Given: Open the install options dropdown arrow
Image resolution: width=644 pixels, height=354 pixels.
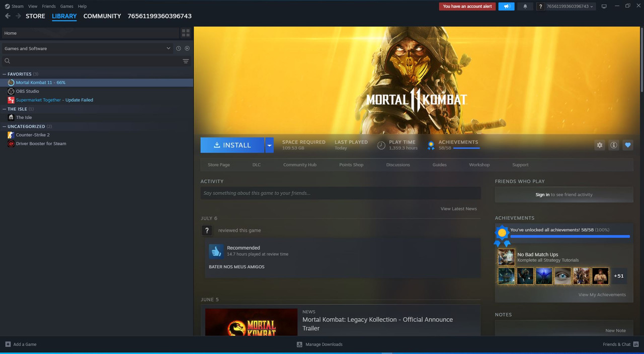Looking at the screenshot, I should (x=270, y=145).
